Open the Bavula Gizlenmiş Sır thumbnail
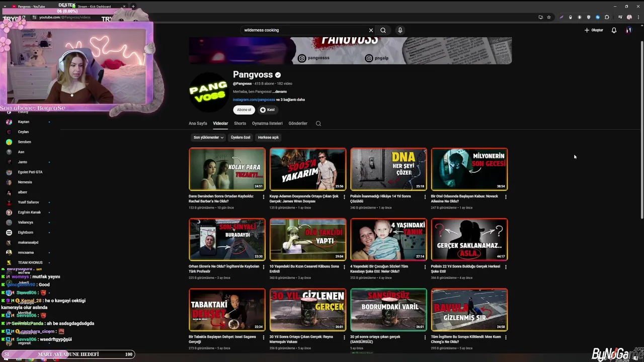 [x=469, y=310]
